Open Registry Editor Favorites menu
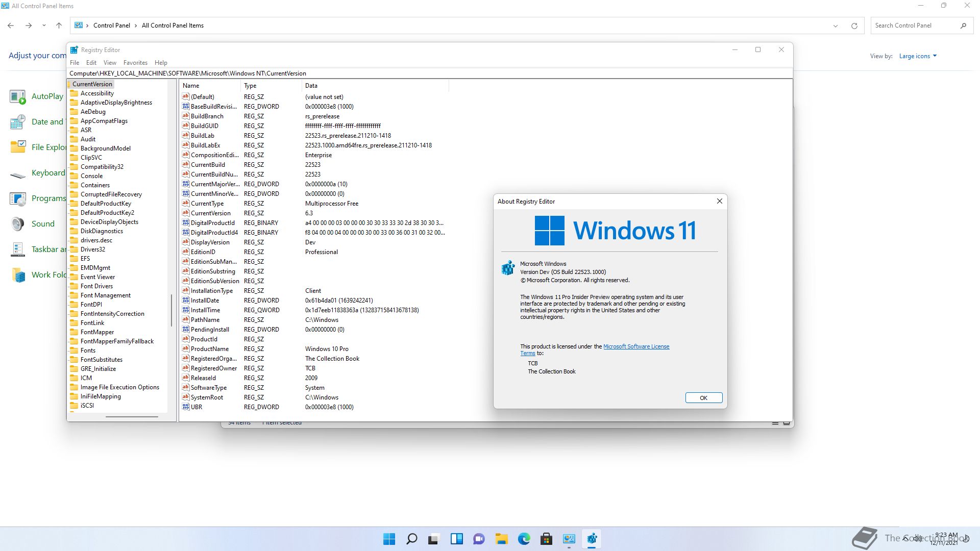 coord(135,63)
